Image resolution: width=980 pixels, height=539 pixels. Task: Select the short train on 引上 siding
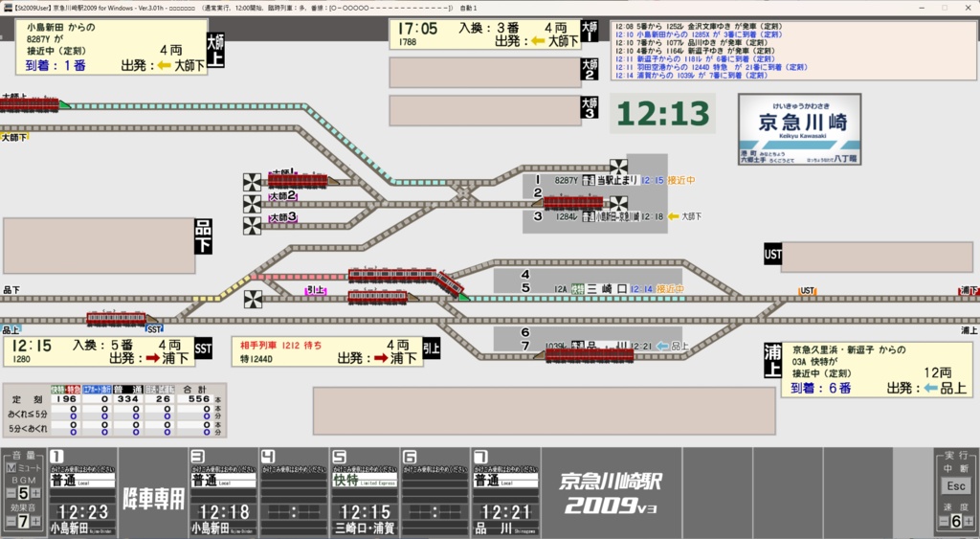(381, 297)
